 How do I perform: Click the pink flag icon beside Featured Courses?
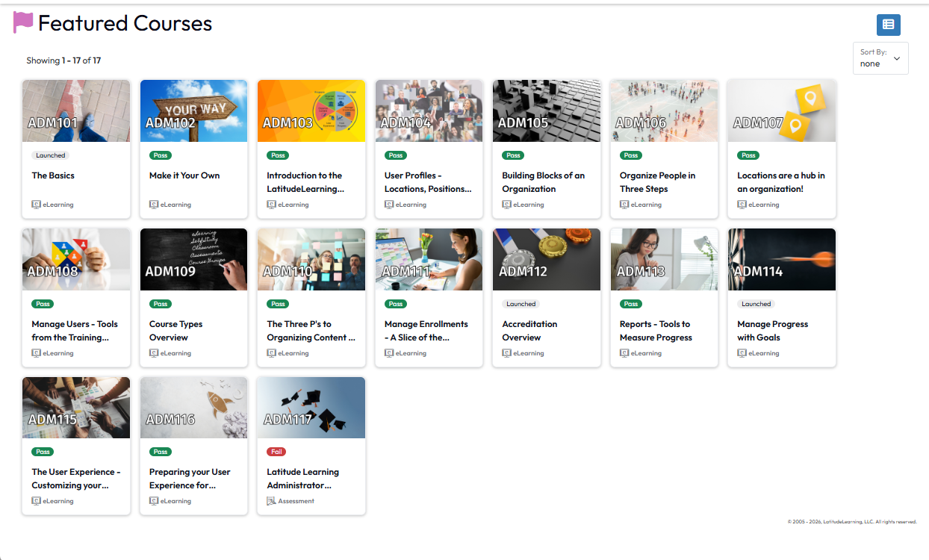pos(23,23)
